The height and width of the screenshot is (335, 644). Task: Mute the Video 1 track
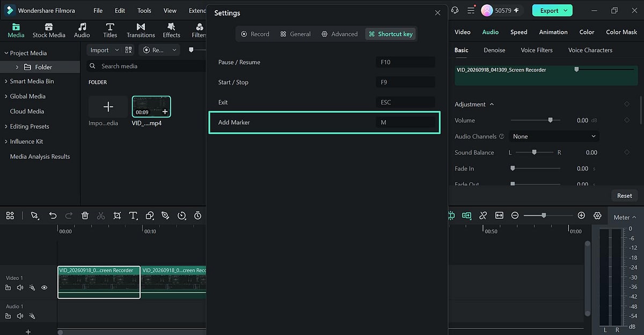pyautogui.click(x=20, y=288)
